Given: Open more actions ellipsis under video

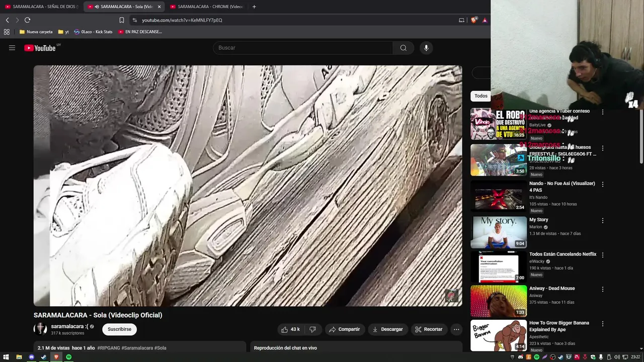Looking at the screenshot, I should point(456,329).
